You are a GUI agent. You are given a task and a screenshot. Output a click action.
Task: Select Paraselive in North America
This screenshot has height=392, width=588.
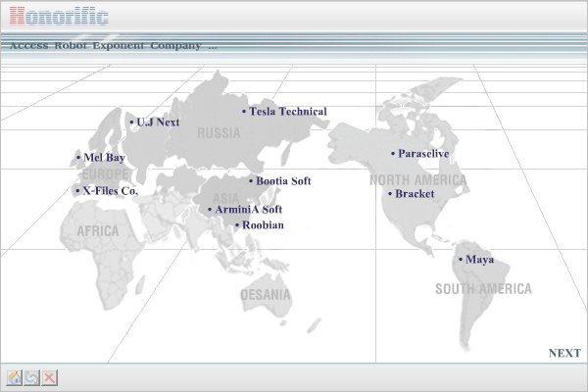tap(420, 154)
